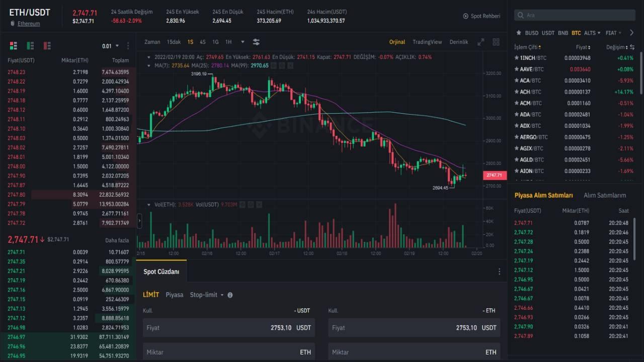This screenshot has width=644, height=362.
Task: Click sell Miktar ETH input field
Action: point(414,351)
